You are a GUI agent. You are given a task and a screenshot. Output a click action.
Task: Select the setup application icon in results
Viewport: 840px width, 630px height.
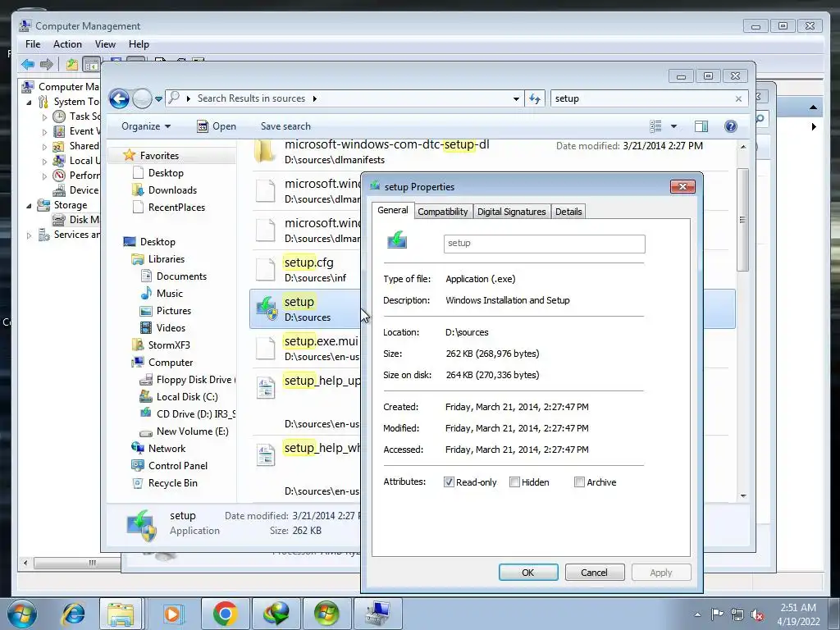[267, 308]
